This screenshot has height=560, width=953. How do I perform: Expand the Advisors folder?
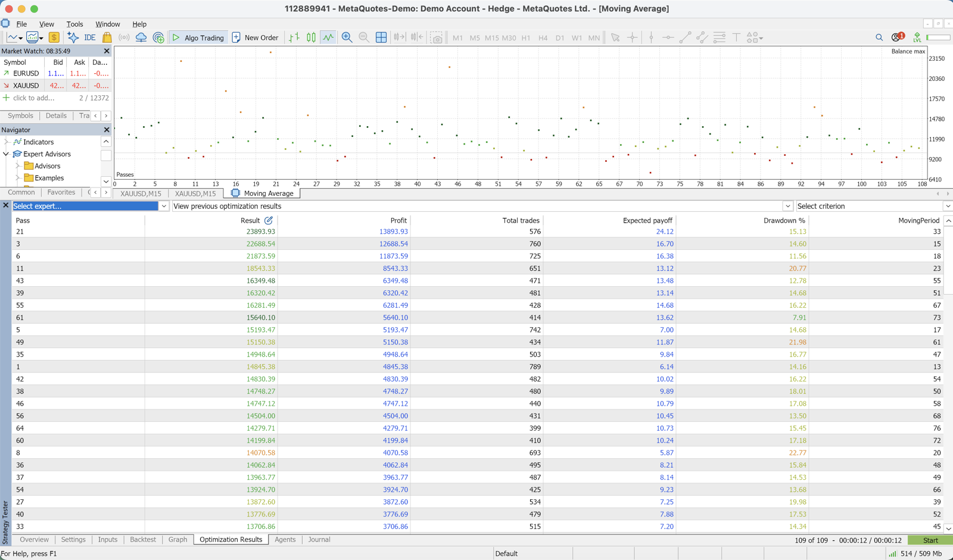(x=18, y=166)
